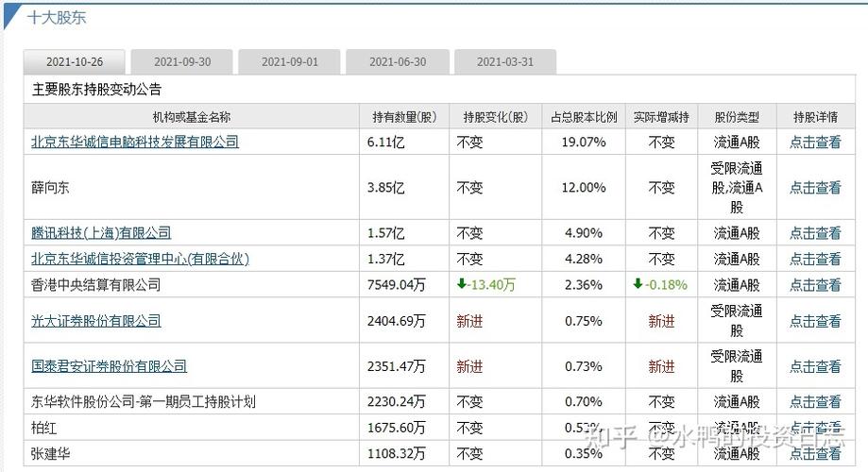Click the 19.07% share ratio
The height and width of the screenshot is (472, 868).
tap(584, 143)
